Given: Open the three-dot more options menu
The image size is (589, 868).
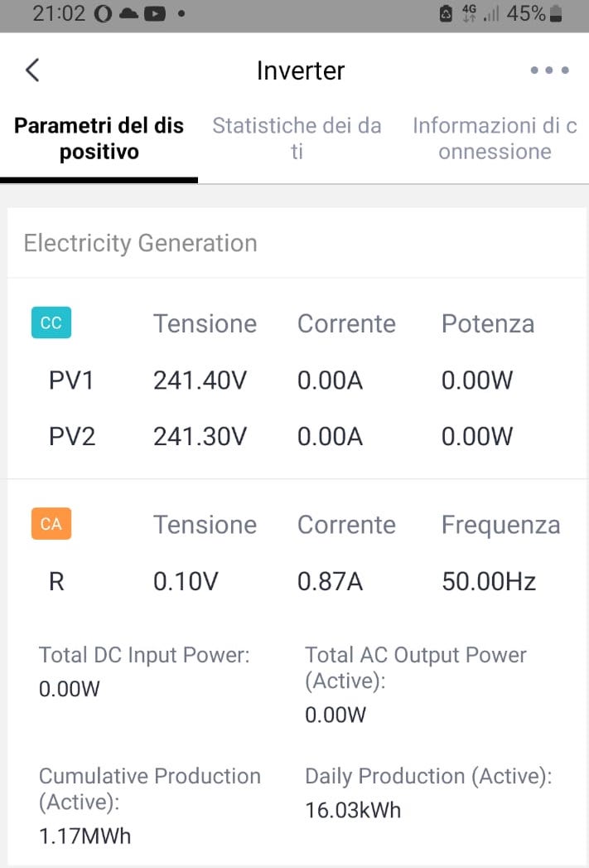Looking at the screenshot, I should pos(549,70).
